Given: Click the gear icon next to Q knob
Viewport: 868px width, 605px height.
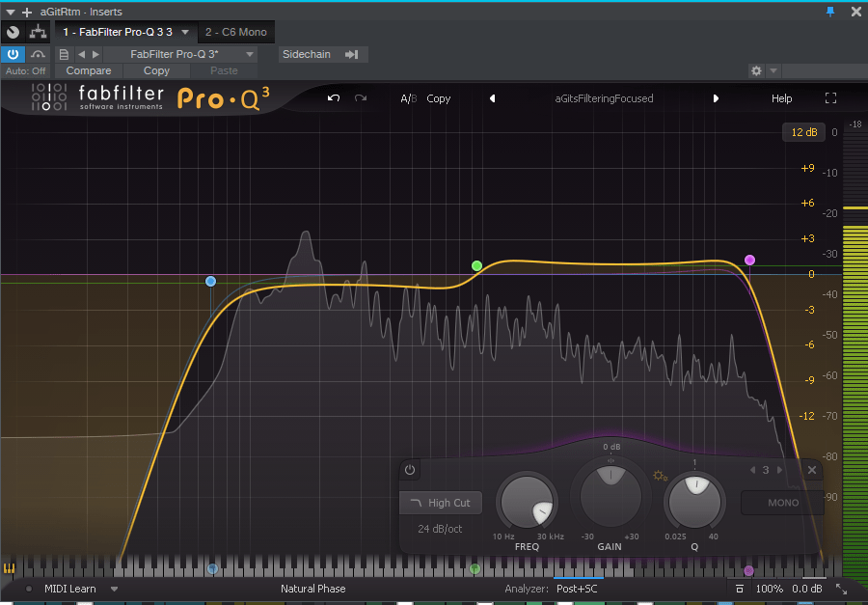Looking at the screenshot, I should [660, 475].
